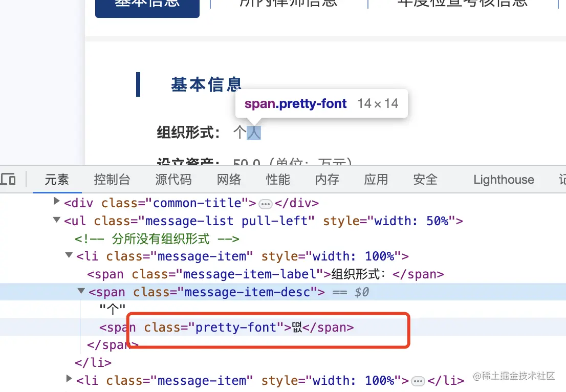The height and width of the screenshot is (392, 566).
Task: Collapse the first li message-item node
Action: pyautogui.click(x=69, y=255)
